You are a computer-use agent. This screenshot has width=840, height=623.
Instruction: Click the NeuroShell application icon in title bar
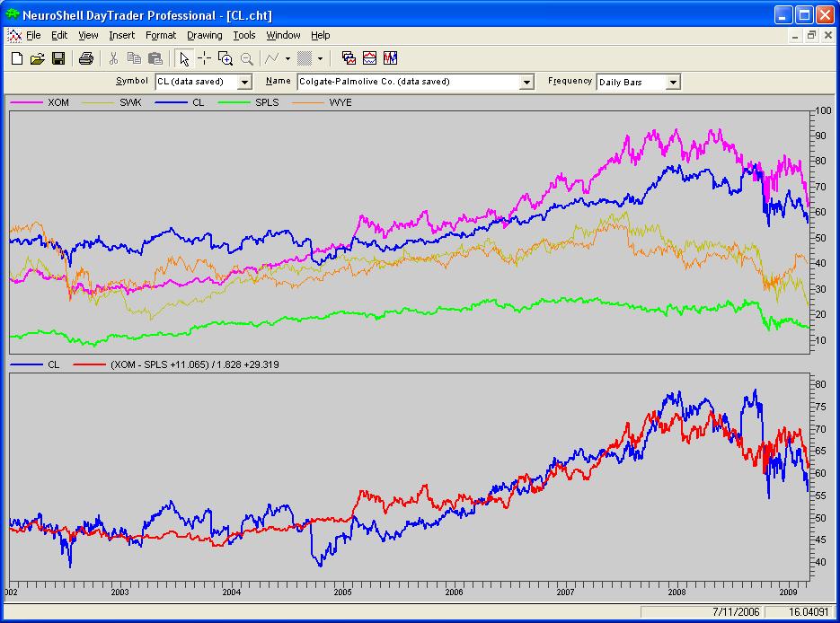click(x=13, y=14)
